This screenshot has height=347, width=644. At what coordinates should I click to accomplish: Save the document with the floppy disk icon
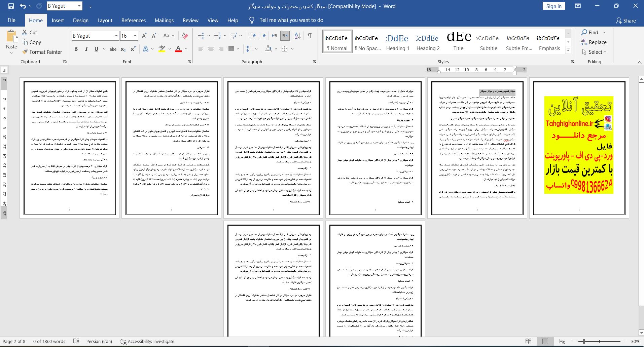(11, 6)
